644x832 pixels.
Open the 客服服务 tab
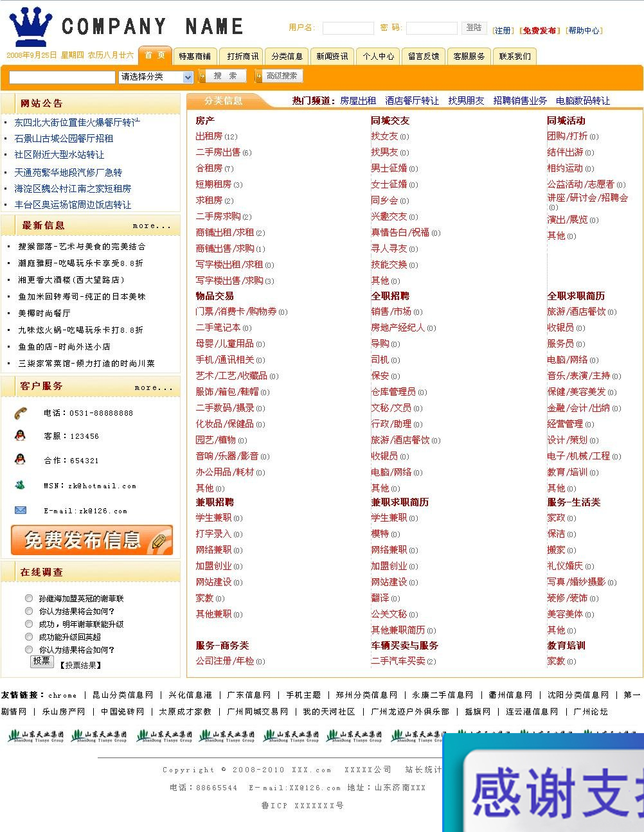pyautogui.click(x=469, y=57)
